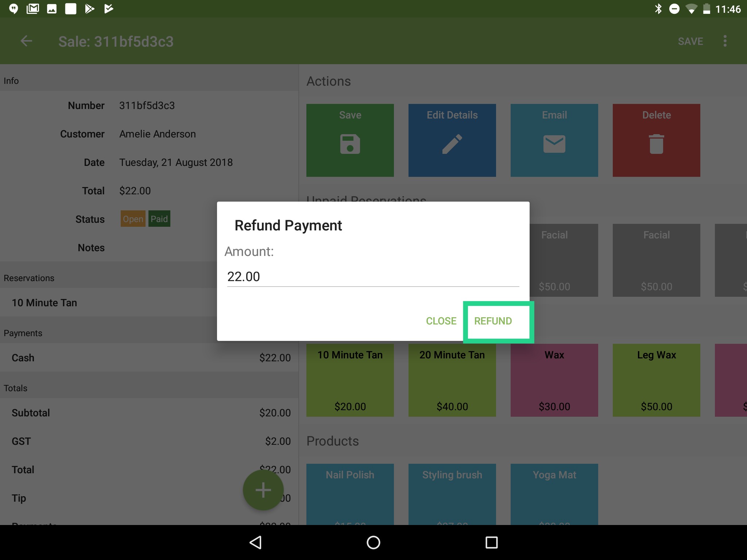
Task: Tap the Android home circle button
Action: pyautogui.click(x=373, y=542)
